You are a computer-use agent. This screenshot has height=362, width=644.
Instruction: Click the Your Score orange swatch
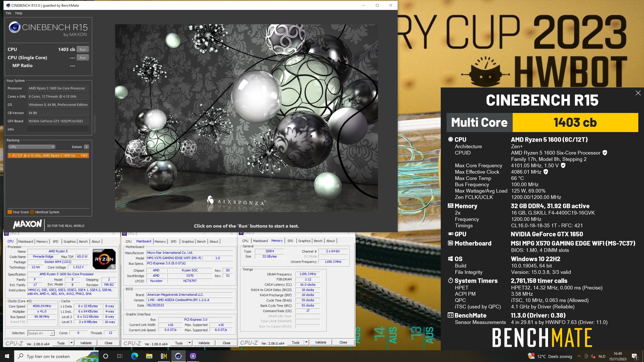click(10, 212)
